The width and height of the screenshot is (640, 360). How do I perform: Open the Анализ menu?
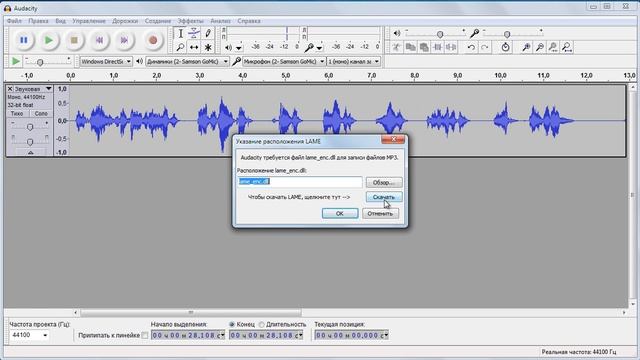(220, 21)
